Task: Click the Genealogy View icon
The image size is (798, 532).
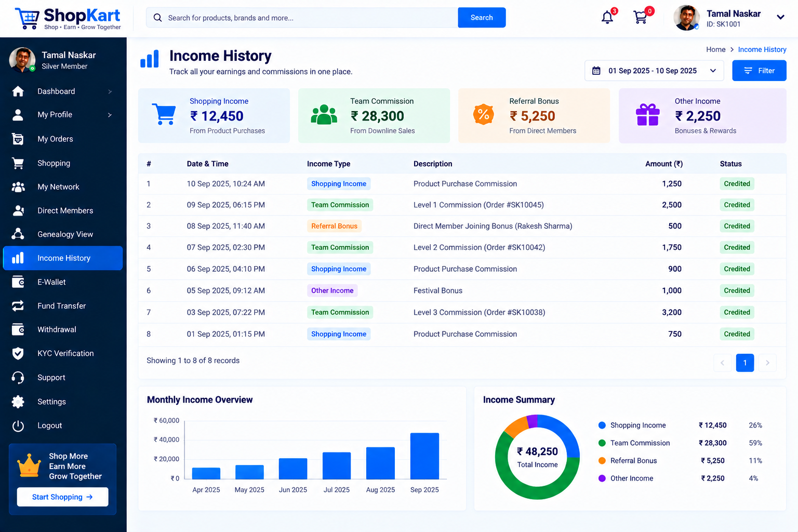Action: (x=18, y=234)
